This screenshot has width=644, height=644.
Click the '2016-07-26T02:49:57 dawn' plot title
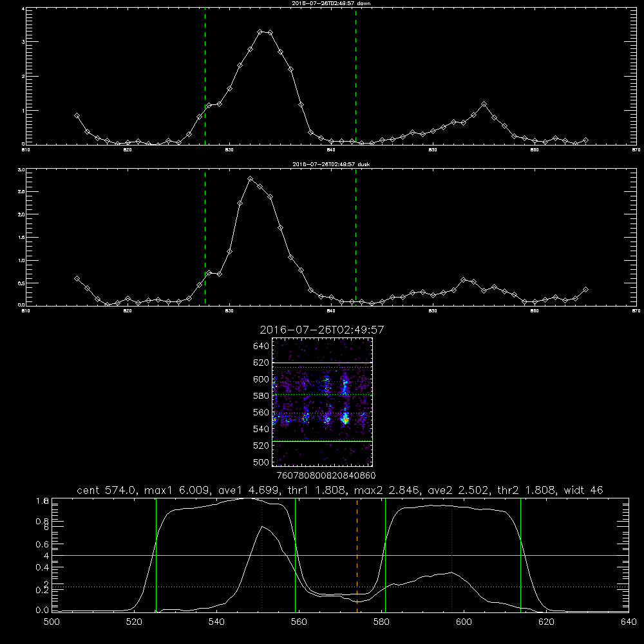pyautogui.click(x=331, y=3)
